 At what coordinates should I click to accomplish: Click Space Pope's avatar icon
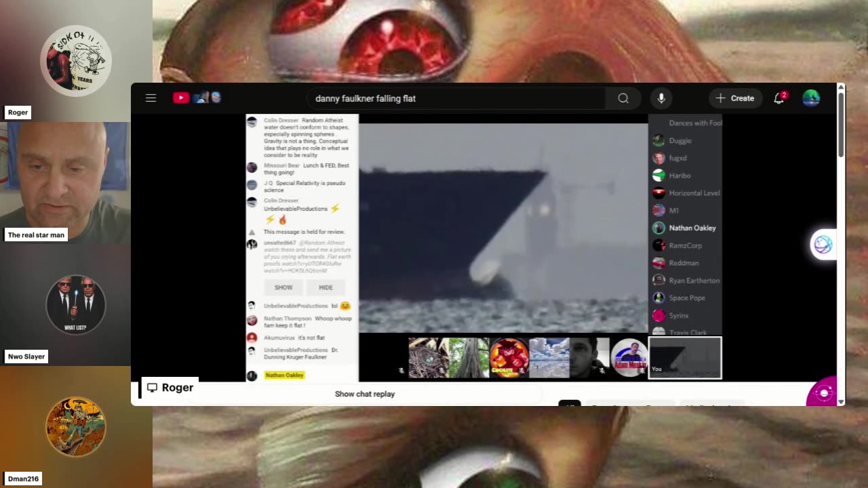658,298
